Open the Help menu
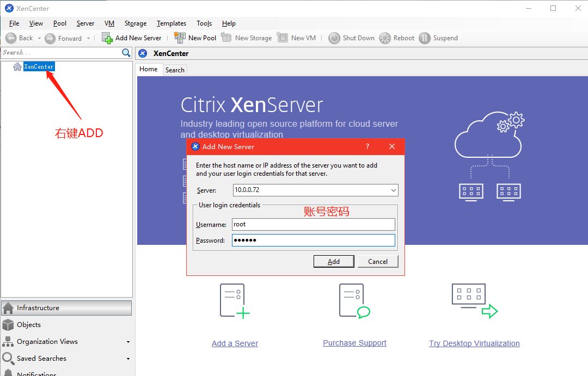 229,23
